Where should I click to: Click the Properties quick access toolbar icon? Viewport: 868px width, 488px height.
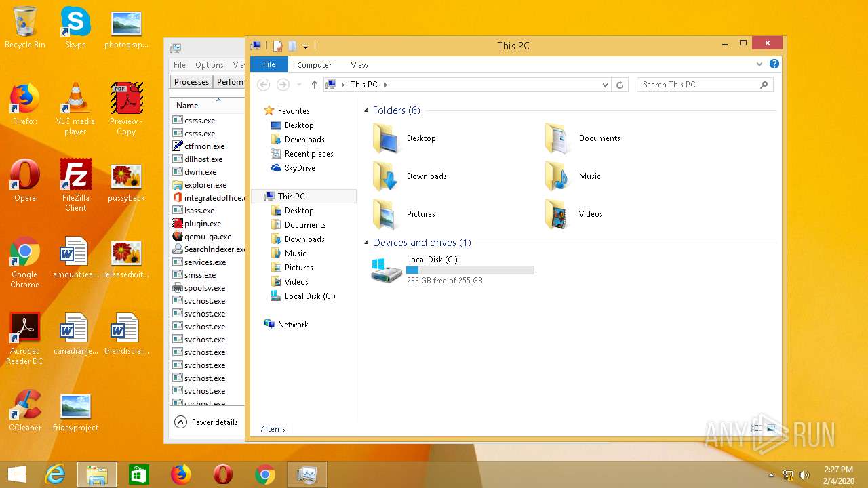coord(277,46)
